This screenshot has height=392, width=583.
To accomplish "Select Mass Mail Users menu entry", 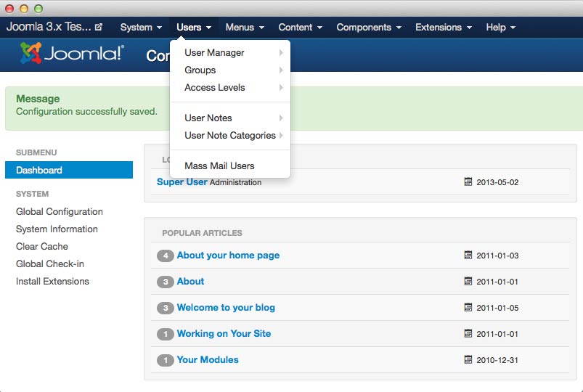I will click(x=219, y=166).
